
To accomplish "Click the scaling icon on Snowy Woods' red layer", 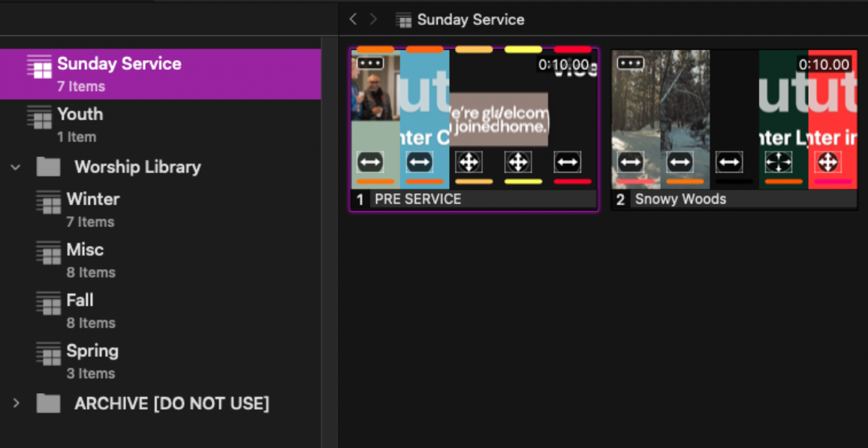I will 827,162.
